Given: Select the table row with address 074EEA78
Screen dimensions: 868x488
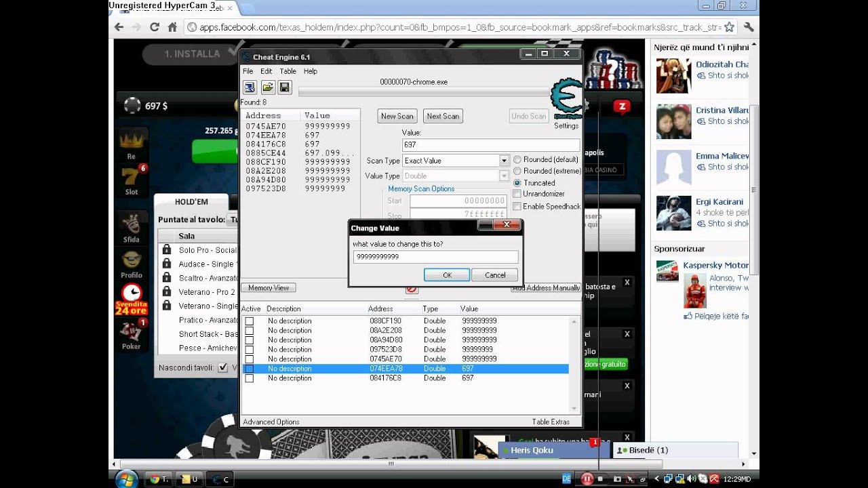Looking at the screenshot, I should coord(406,369).
